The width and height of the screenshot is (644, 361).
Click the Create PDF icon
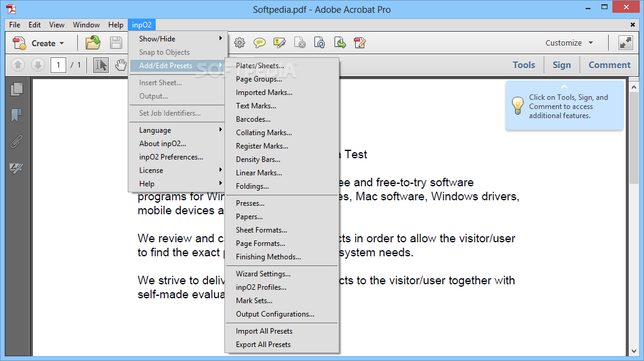(x=19, y=43)
